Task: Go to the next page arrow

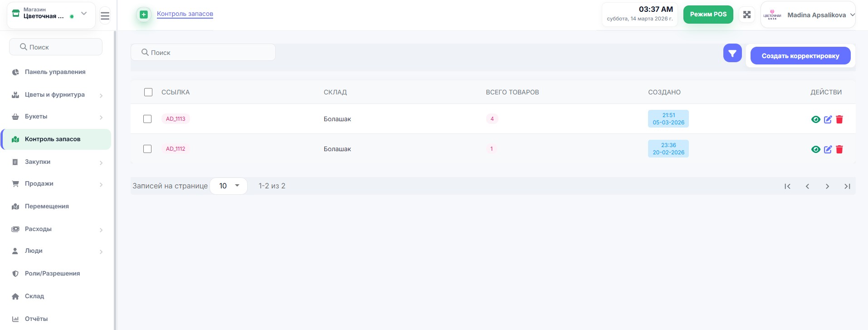Action: (827, 186)
